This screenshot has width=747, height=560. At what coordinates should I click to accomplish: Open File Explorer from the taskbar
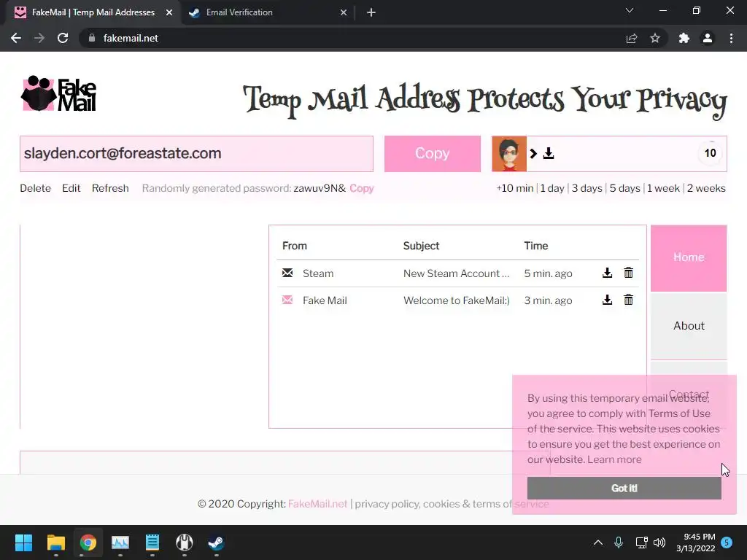coord(55,542)
